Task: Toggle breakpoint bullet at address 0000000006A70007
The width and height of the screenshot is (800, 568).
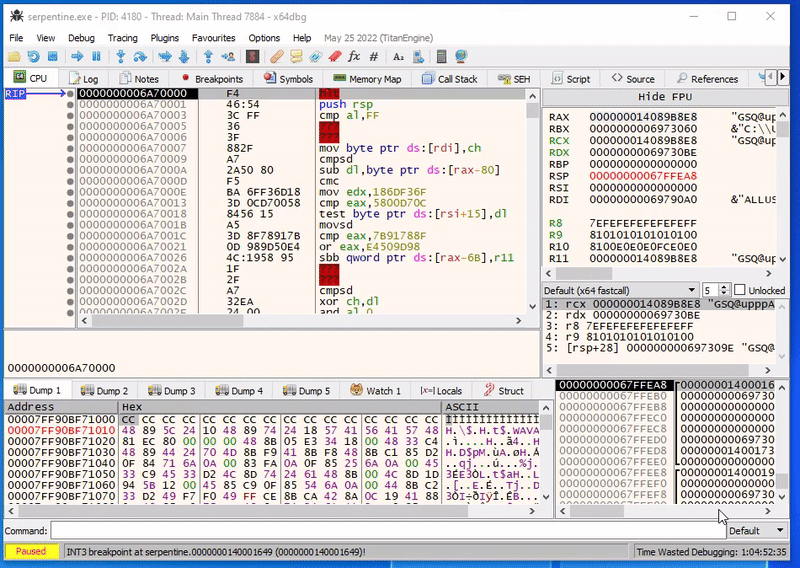Action: 70,149
